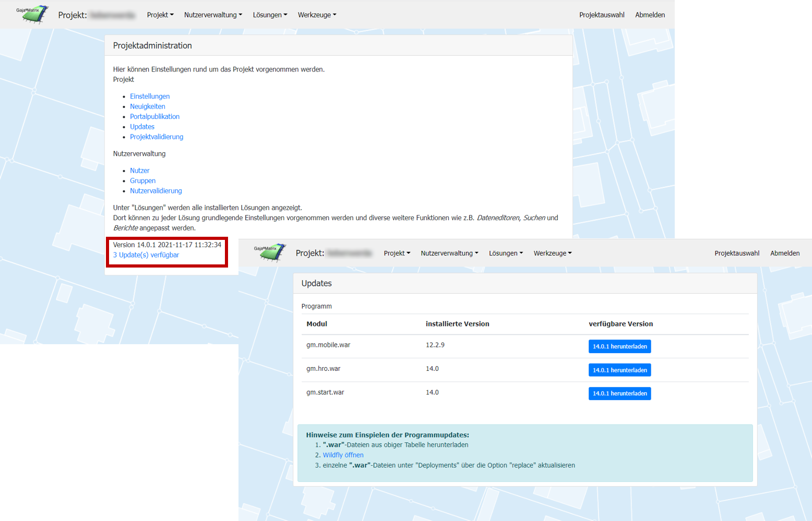Click Abmelden in the Updates window

(x=785, y=253)
